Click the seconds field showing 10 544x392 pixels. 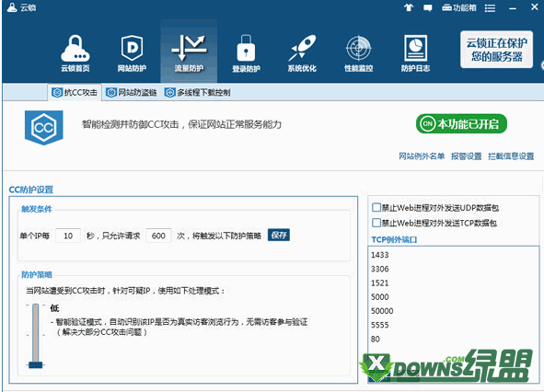[x=68, y=236]
